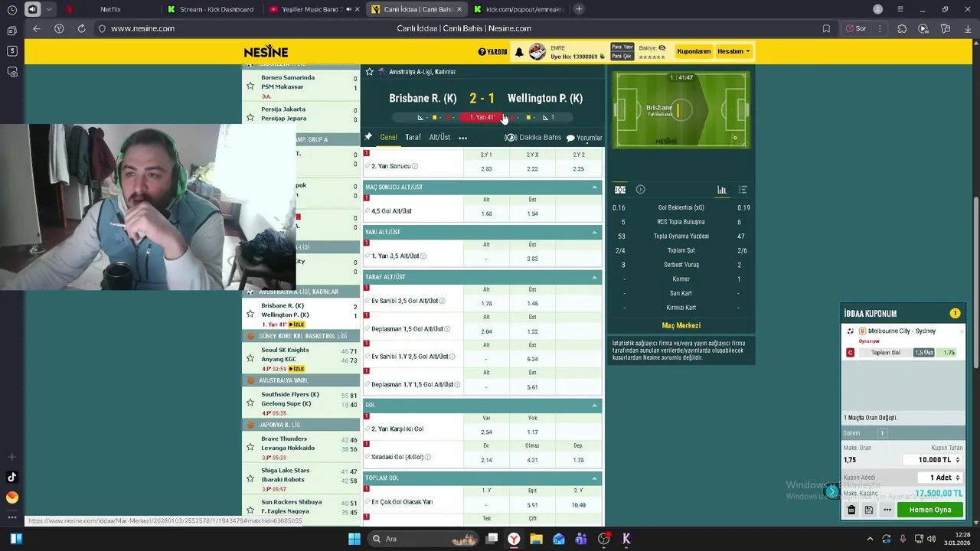Reload the page
The width and height of the screenshot is (980, 551).
point(81,28)
